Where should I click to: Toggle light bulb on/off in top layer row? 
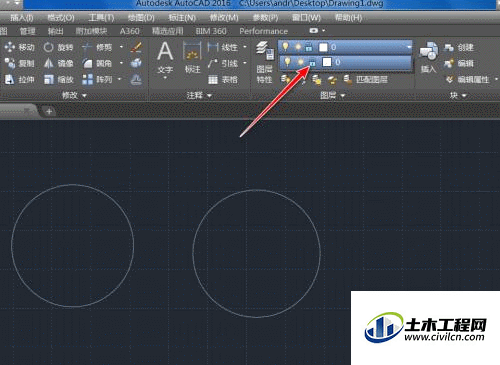(x=285, y=47)
